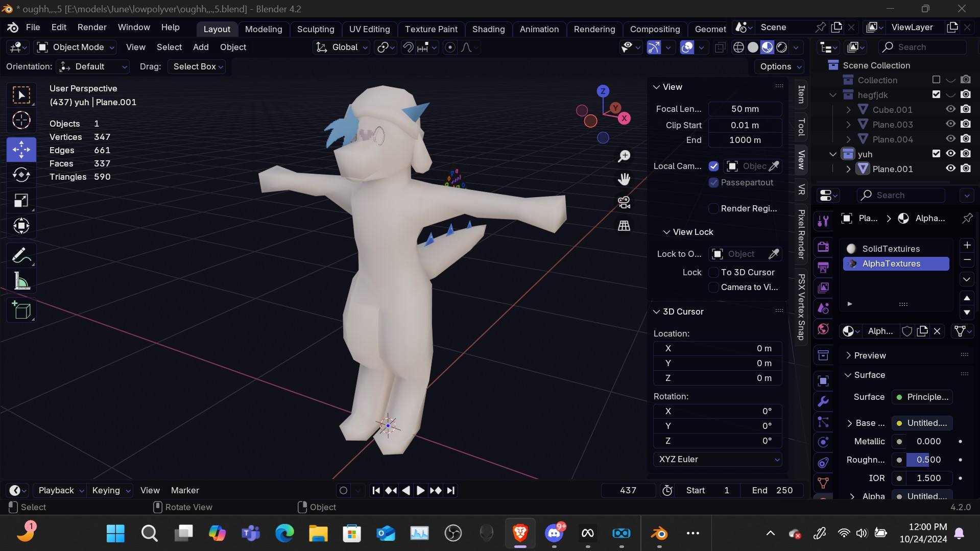980x551 pixels.
Task: Hide Plane.001 with its eye icon
Action: coord(950,169)
